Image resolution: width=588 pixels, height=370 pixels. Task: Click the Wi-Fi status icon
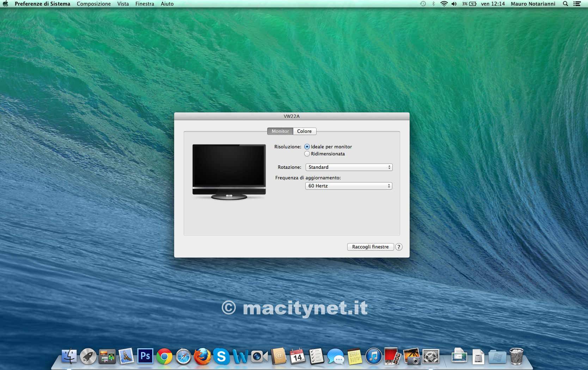point(444,4)
